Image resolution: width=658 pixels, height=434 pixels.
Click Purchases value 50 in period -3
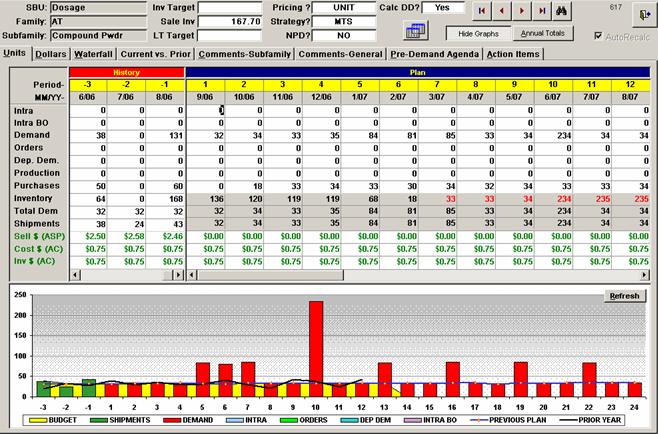pos(88,186)
